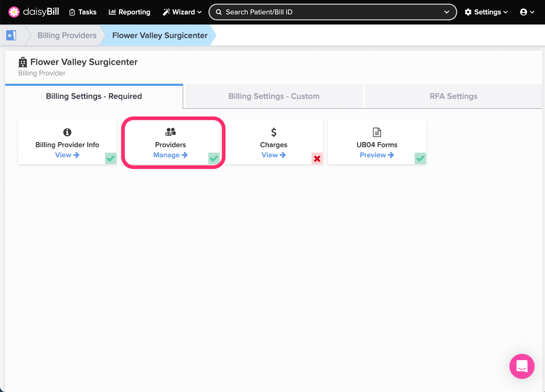Click the Wizard wand icon

166,12
